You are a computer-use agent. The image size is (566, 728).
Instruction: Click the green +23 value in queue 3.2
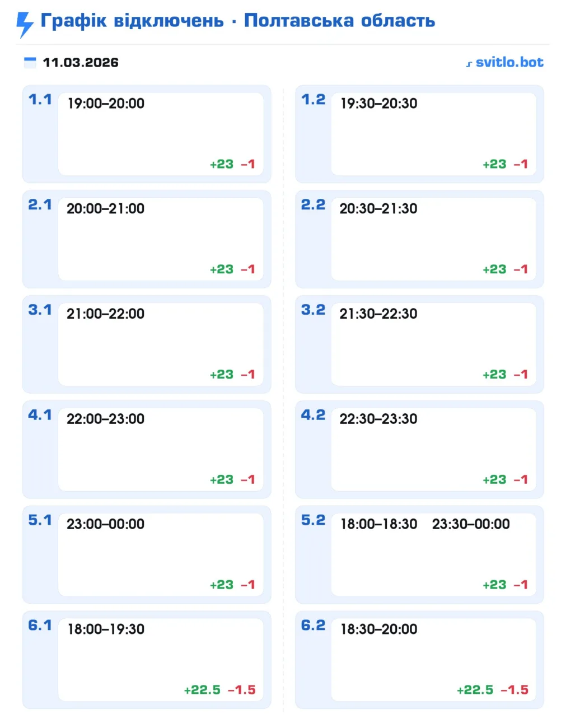[494, 375]
